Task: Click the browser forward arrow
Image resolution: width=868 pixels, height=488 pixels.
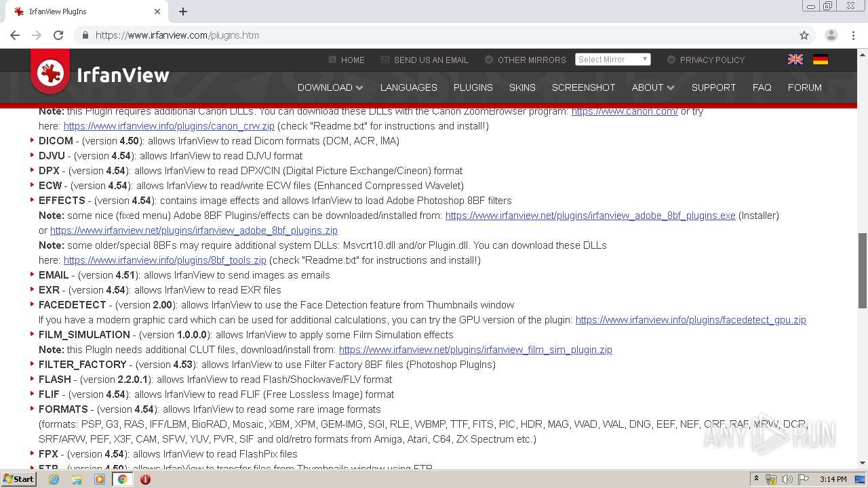Action: point(37,35)
